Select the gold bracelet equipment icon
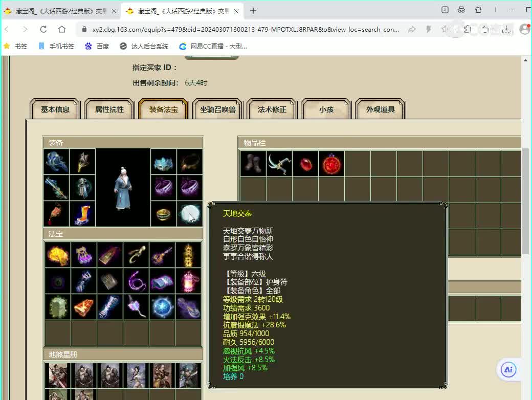 click(164, 214)
